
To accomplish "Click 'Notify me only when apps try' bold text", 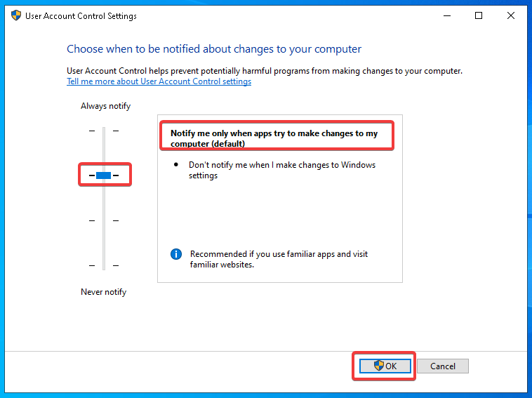I will pyautogui.click(x=274, y=138).
